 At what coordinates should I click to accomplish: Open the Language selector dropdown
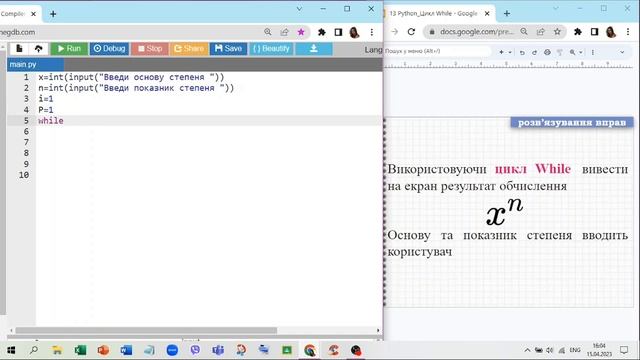(373, 49)
